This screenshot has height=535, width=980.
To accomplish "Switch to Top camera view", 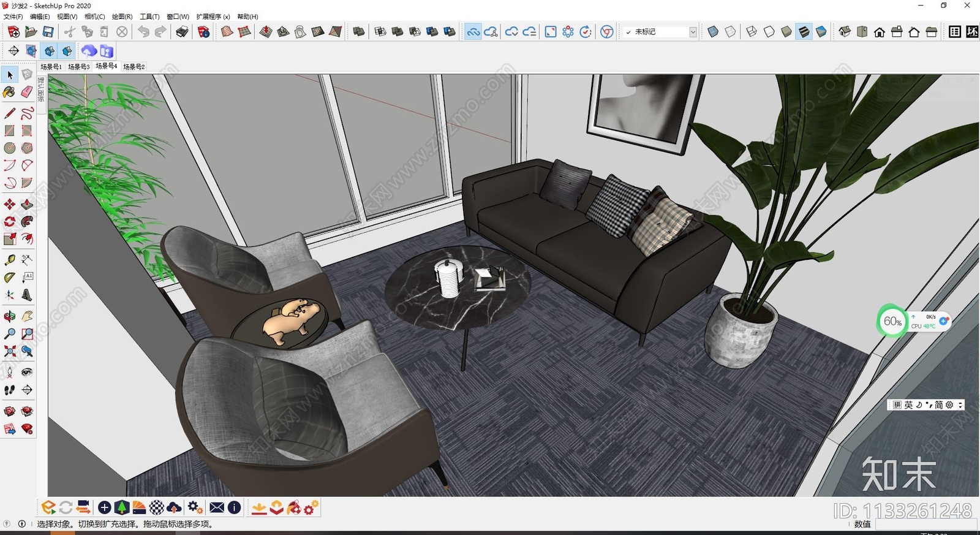I will (x=862, y=31).
